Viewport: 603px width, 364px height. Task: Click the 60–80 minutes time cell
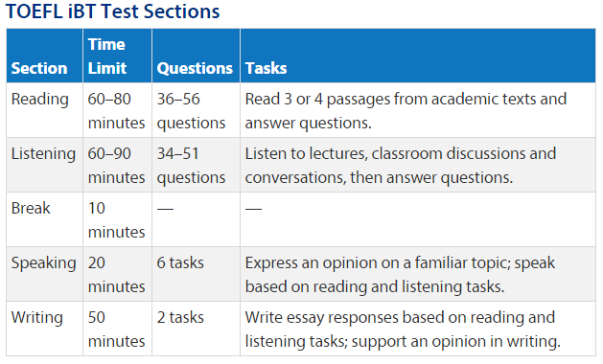[x=117, y=111]
